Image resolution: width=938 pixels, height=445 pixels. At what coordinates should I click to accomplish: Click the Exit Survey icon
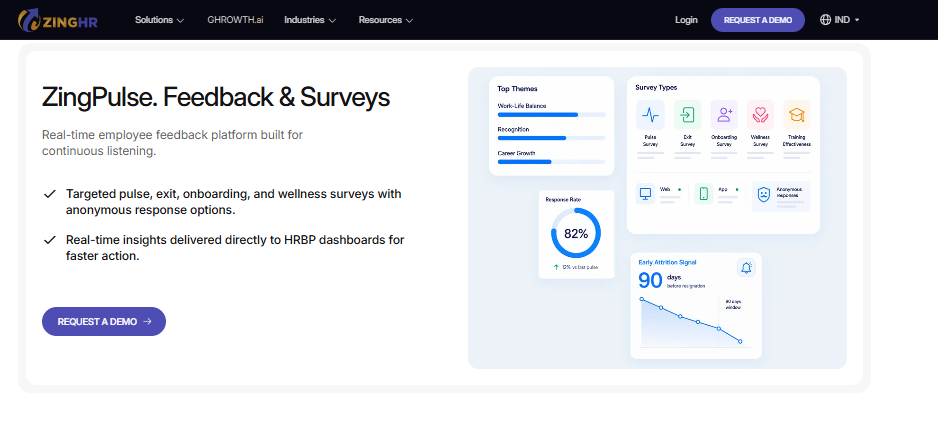[687, 115]
